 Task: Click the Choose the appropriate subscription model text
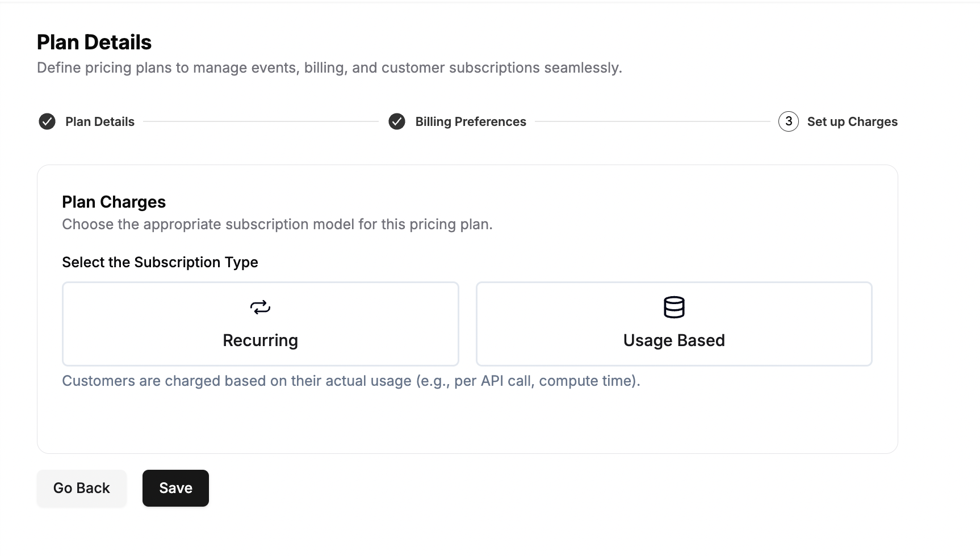point(277,225)
